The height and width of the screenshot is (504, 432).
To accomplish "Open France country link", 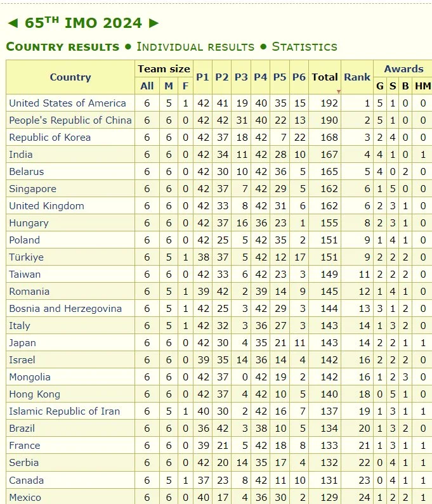I will tap(25, 445).
